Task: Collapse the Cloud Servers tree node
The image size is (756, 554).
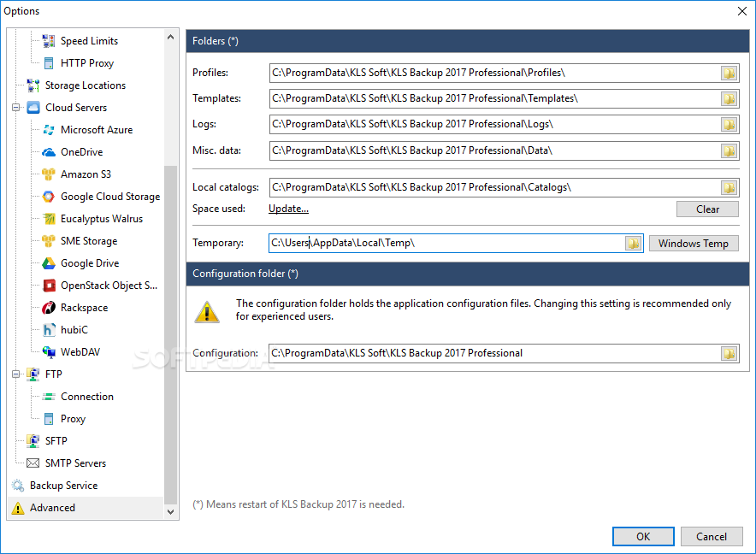Action: coord(16,108)
